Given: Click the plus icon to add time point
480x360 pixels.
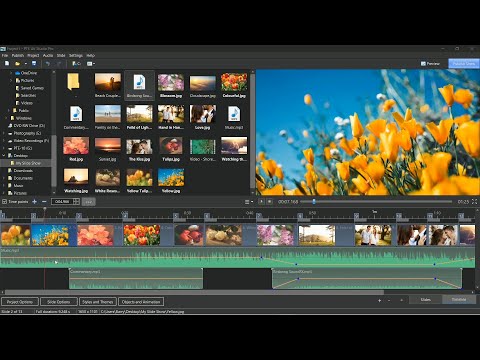Looking at the screenshot, I should [x=34, y=202].
